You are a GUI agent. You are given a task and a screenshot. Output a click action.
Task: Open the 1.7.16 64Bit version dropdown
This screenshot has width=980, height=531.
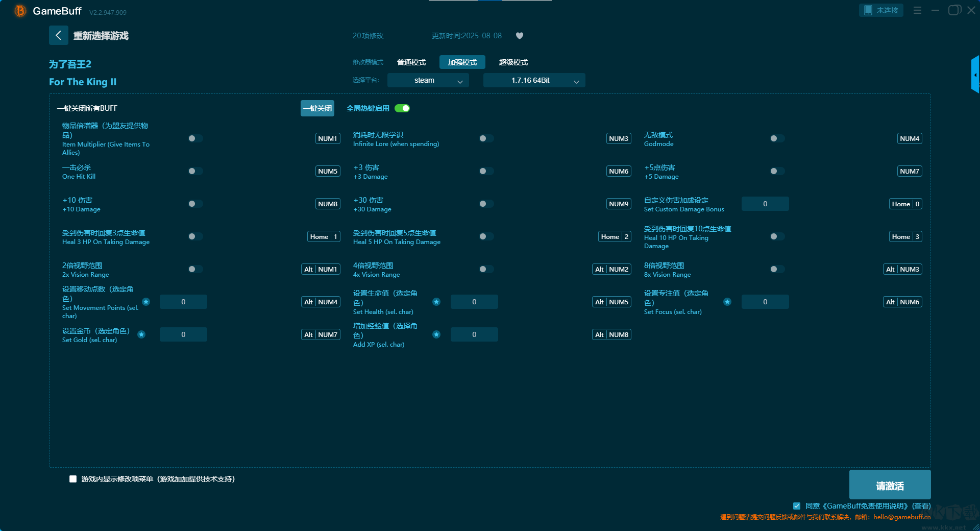534,80
